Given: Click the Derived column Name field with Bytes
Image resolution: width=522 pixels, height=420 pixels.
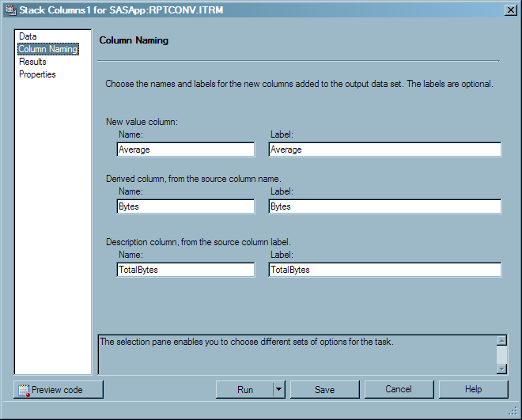Looking at the screenshot, I should (x=186, y=206).
